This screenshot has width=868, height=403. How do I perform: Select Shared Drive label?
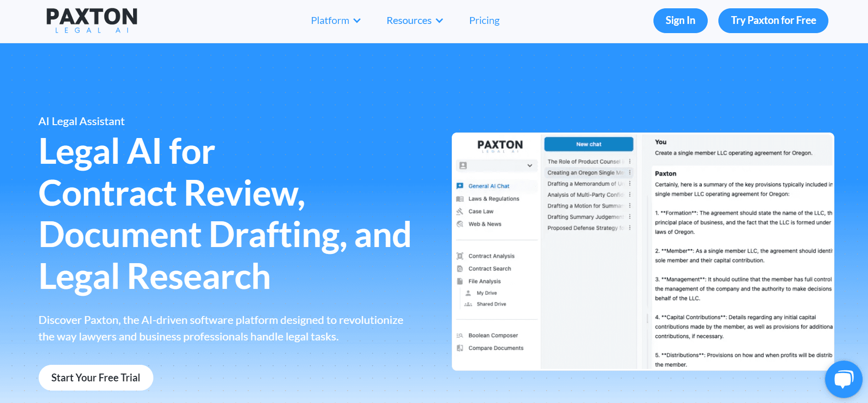click(491, 304)
